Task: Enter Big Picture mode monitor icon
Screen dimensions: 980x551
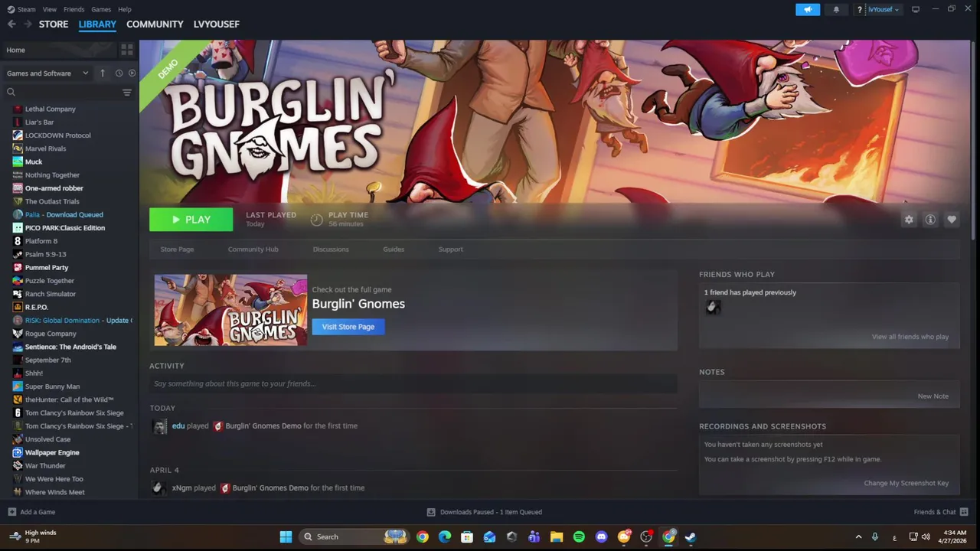Action: pyautogui.click(x=915, y=9)
